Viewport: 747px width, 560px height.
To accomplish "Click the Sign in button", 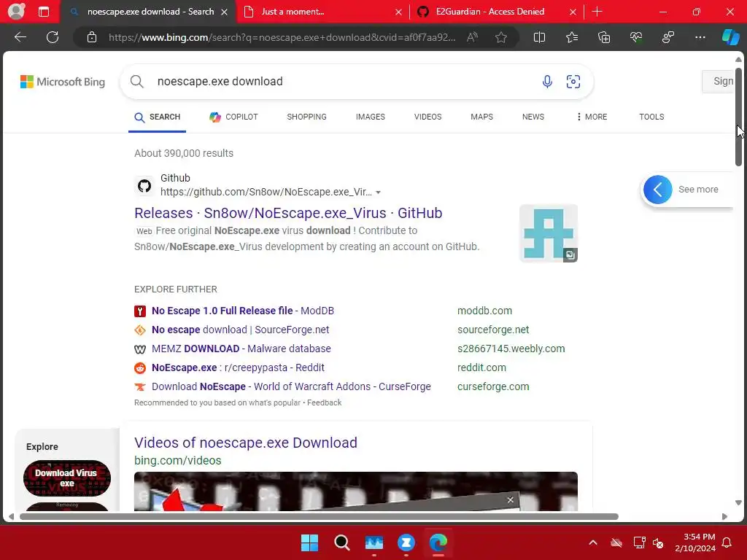I will 718,82.
